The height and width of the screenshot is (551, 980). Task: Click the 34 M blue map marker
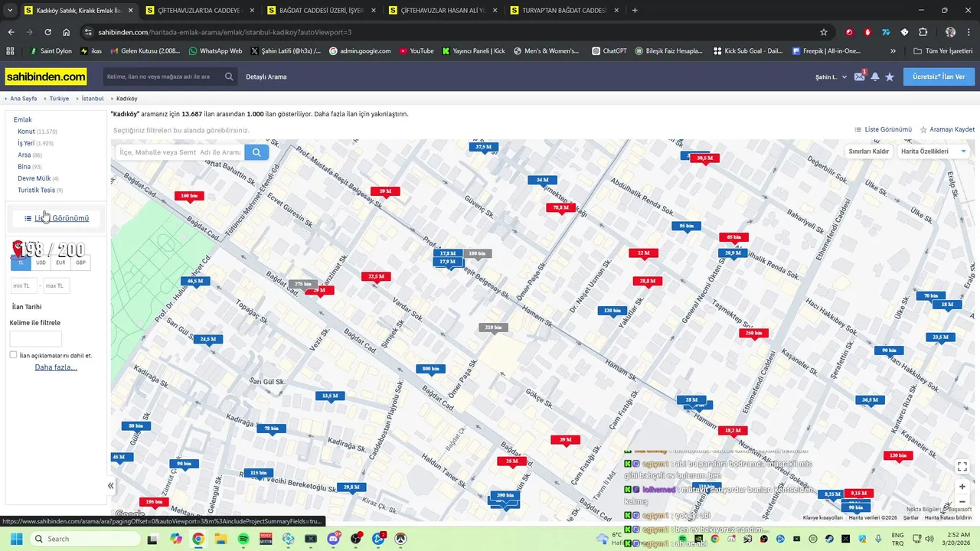click(542, 180)
